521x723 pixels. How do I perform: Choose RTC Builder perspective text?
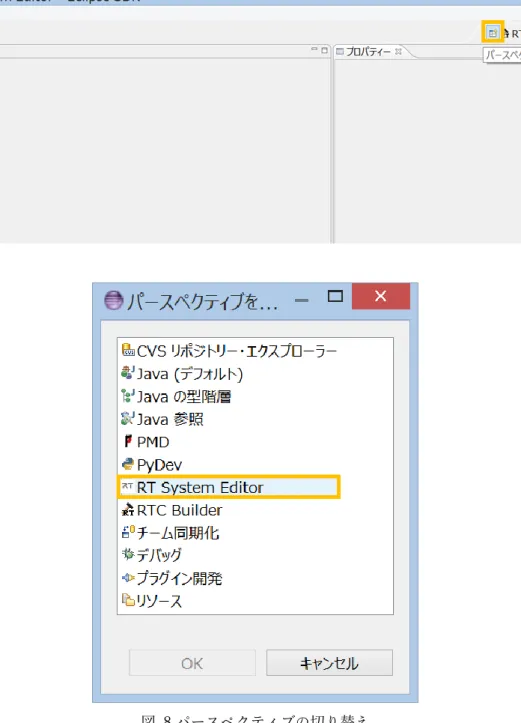tap(179, 510)
